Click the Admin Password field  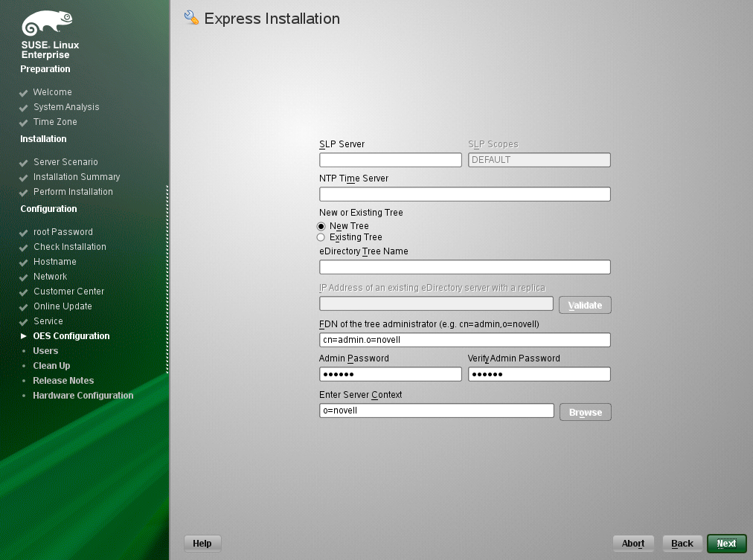point(390,374)
